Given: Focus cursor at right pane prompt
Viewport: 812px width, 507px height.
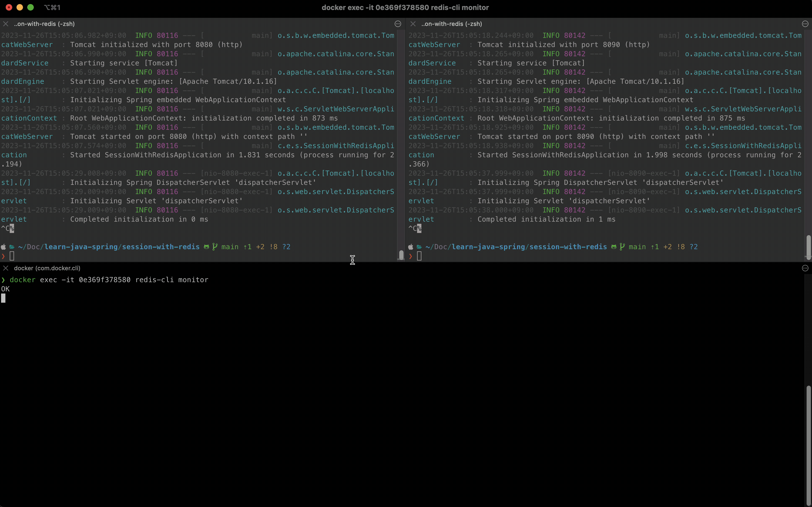Looking at the screenshot, I should pyautogui.click(x=419, y=256).
